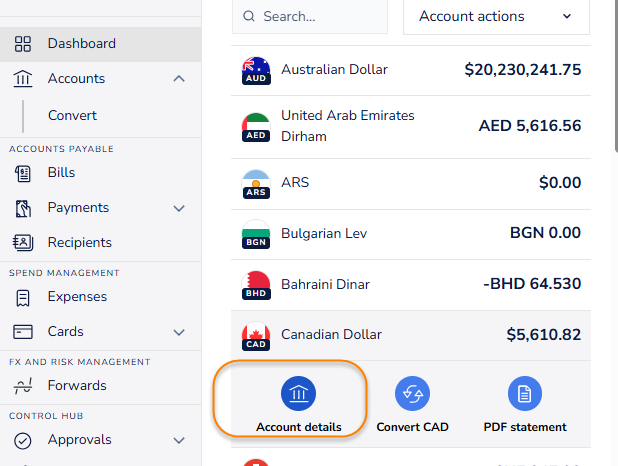This screenshot has width=618, height=466.
Task: Select the United Arab Emirates Dirham row
Action: tap(410, 126)
